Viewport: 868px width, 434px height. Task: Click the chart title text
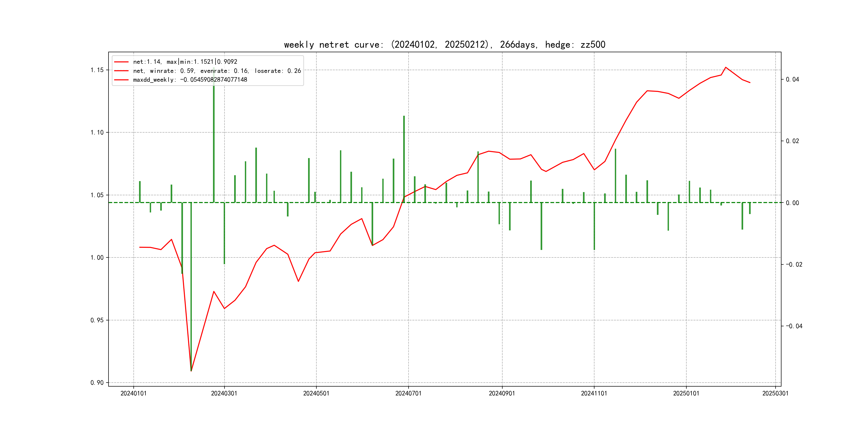(x=444, y=44)
